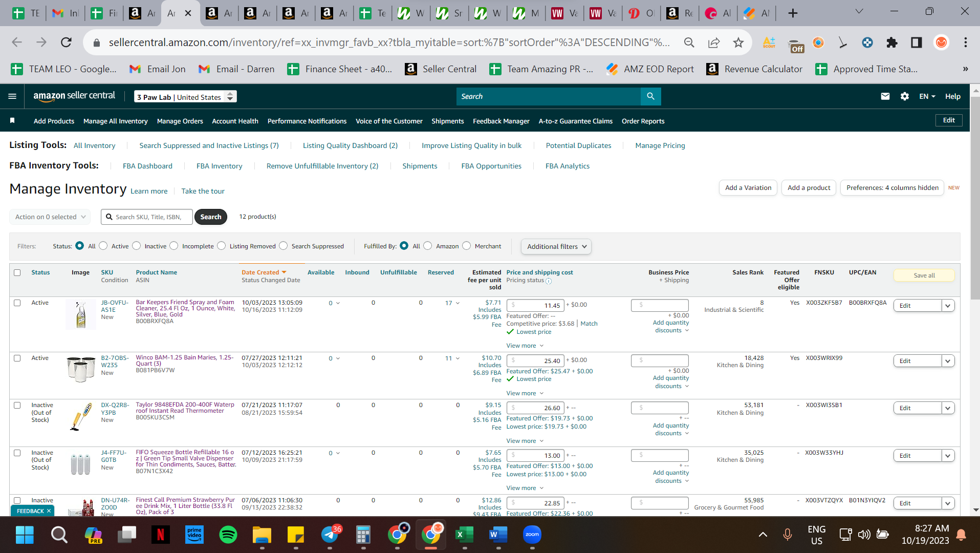
Task: Check the box for the FIFO Squeeze Bottle row
Action: (17, 453)
